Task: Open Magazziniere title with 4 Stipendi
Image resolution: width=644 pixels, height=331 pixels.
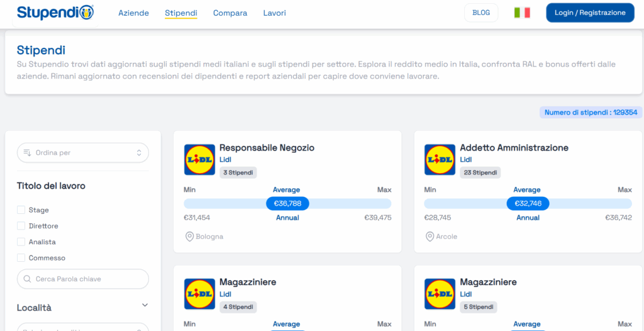Action: pos(248,282)
